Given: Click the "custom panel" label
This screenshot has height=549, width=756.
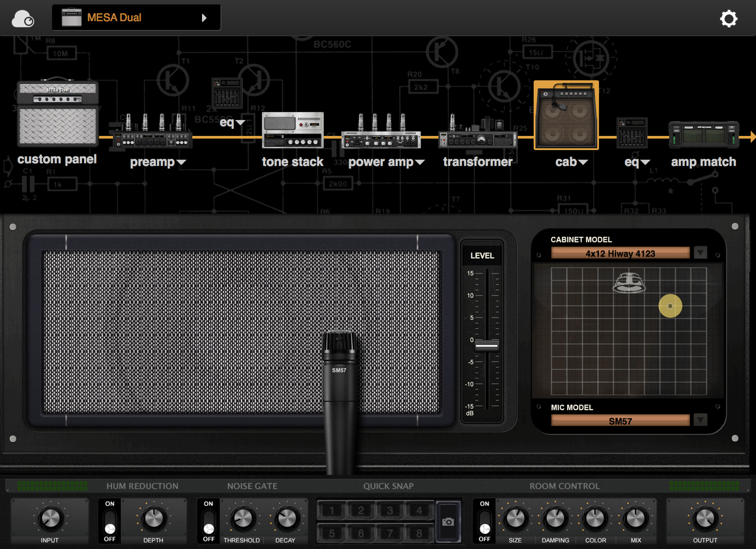Looking at the screenshot, I should tap(57, 160).
